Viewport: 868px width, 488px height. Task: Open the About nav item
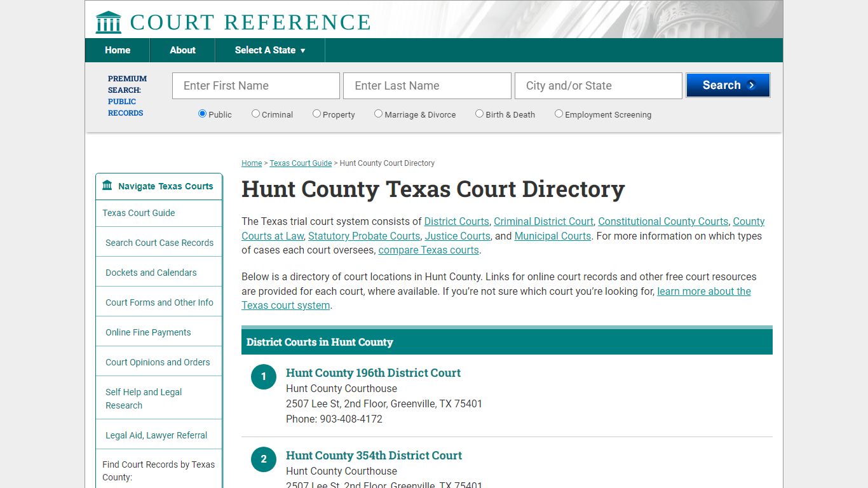tap(182, 50)
